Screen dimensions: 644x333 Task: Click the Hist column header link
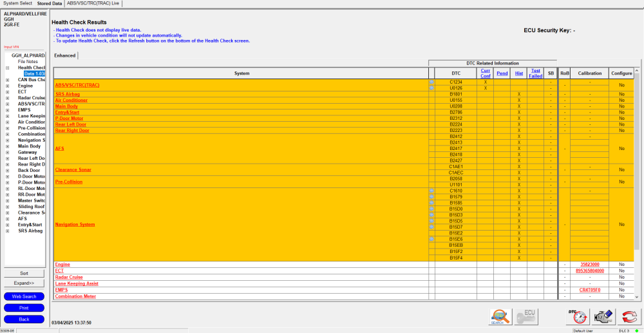[x=519, y=73]
